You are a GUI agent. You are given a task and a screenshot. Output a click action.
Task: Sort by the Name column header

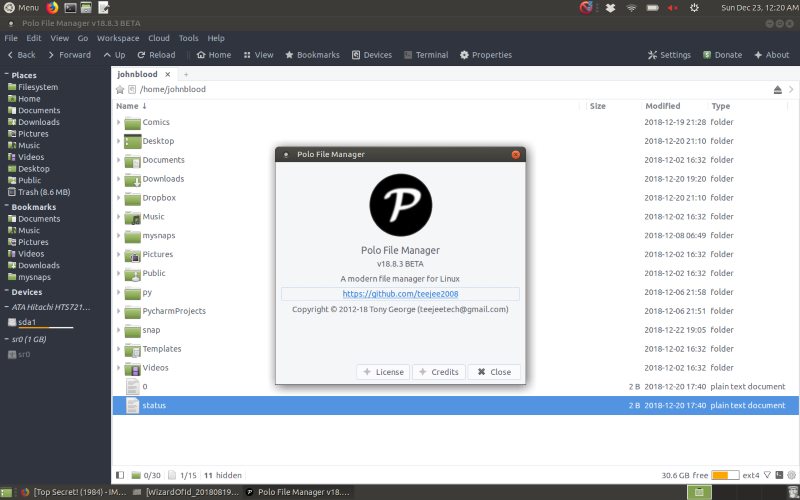click(131, 106)
